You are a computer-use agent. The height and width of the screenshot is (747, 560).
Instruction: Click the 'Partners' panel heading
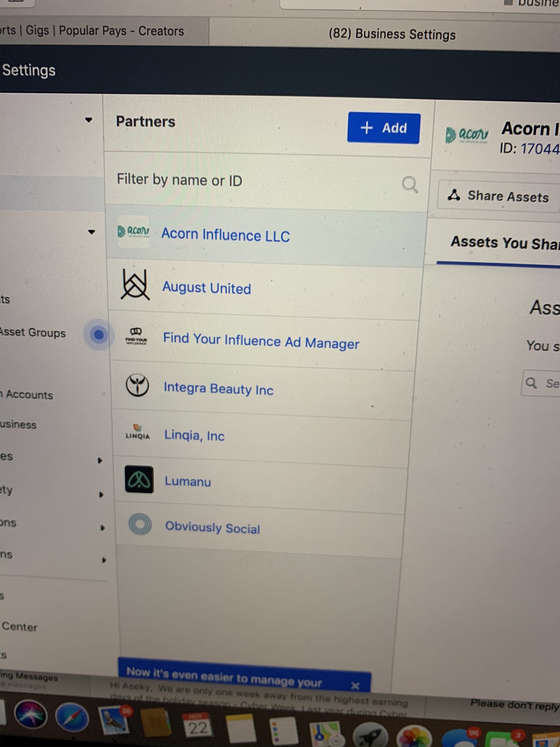click(146, 121)
